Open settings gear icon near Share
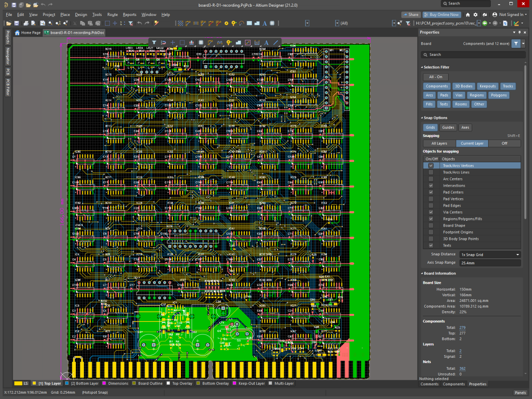532x399 pixels. [x=476, y=15]
